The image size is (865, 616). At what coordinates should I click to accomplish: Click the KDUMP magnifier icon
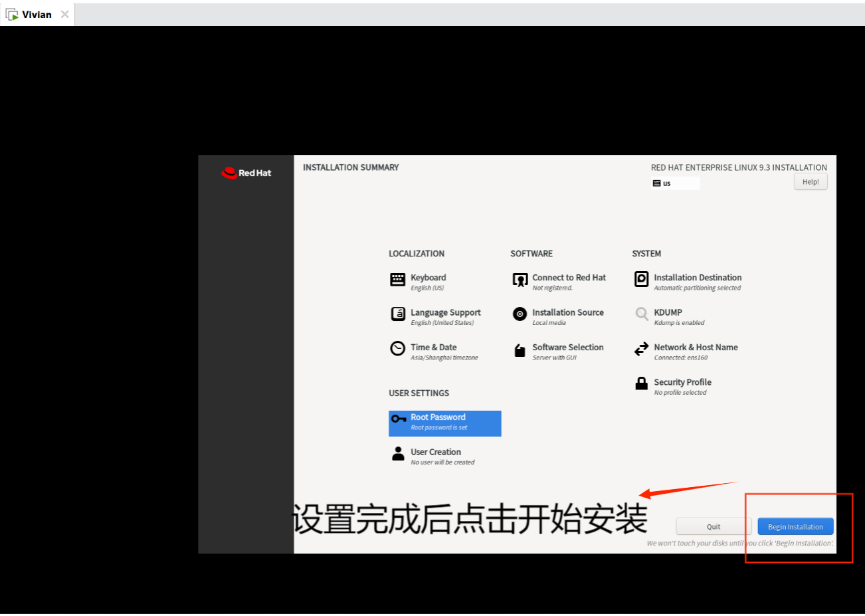click(x=642, y=314)
